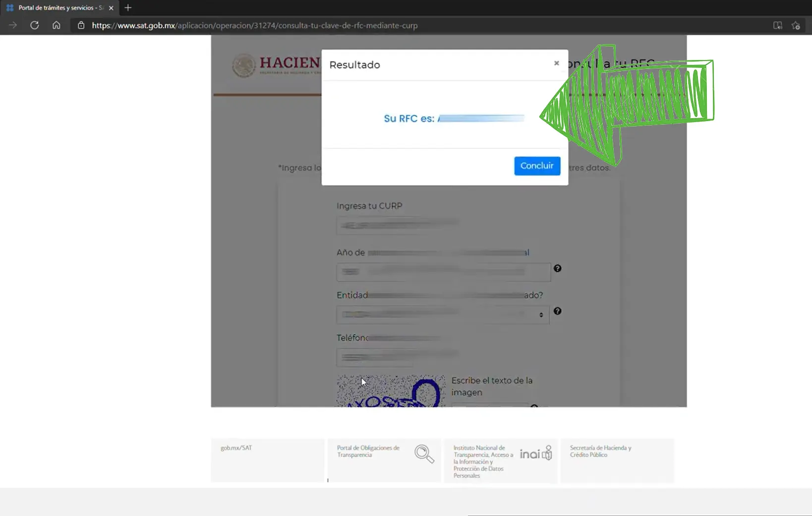Close the Resultado dialog with the X
812x516 pixels.
[556, 63]
